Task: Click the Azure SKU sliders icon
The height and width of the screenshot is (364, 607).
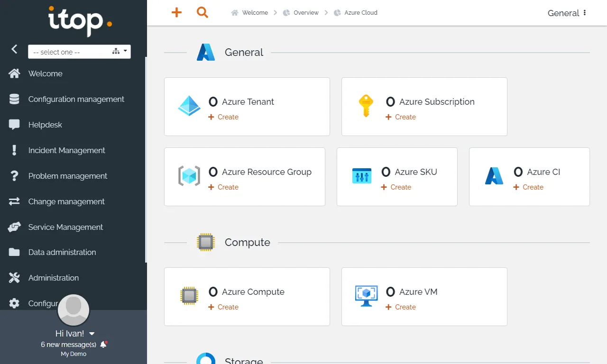Action: click(x=362, y=176)
